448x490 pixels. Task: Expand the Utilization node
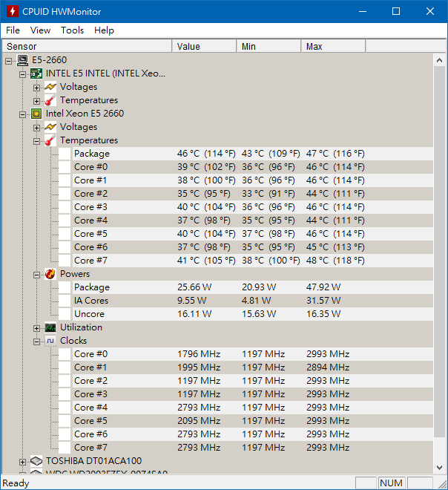pyautogui.click(x=36, y=328)
